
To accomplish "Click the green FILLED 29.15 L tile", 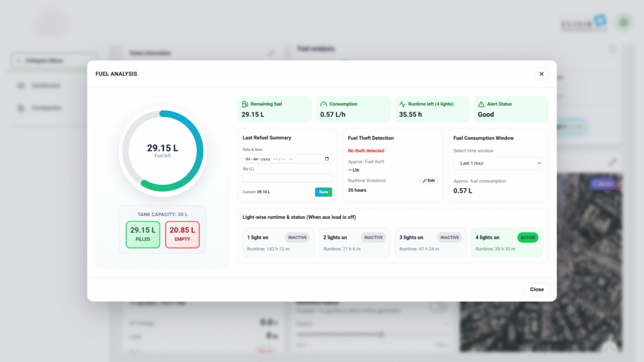I will [143, 234].
